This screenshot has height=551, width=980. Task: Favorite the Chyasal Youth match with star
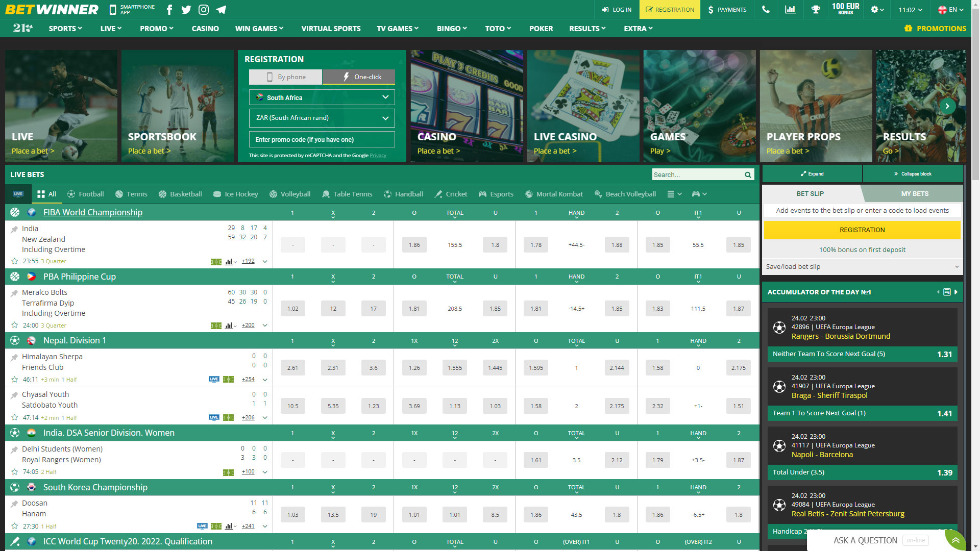14,418
